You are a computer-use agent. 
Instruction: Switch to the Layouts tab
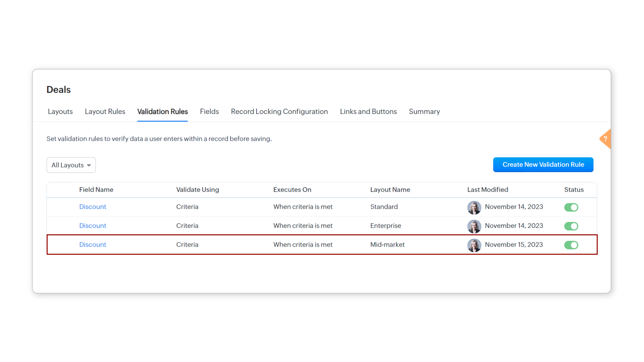pos(60,112)
